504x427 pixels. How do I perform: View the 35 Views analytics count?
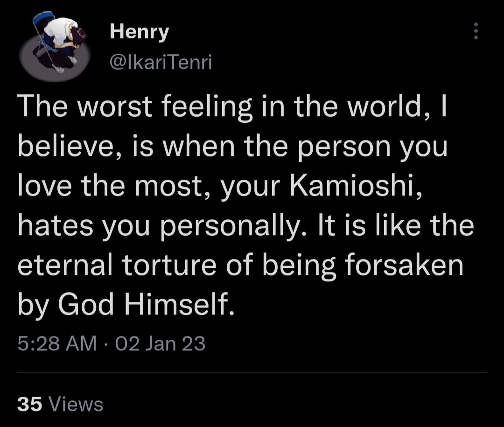(x=60, y=404)
